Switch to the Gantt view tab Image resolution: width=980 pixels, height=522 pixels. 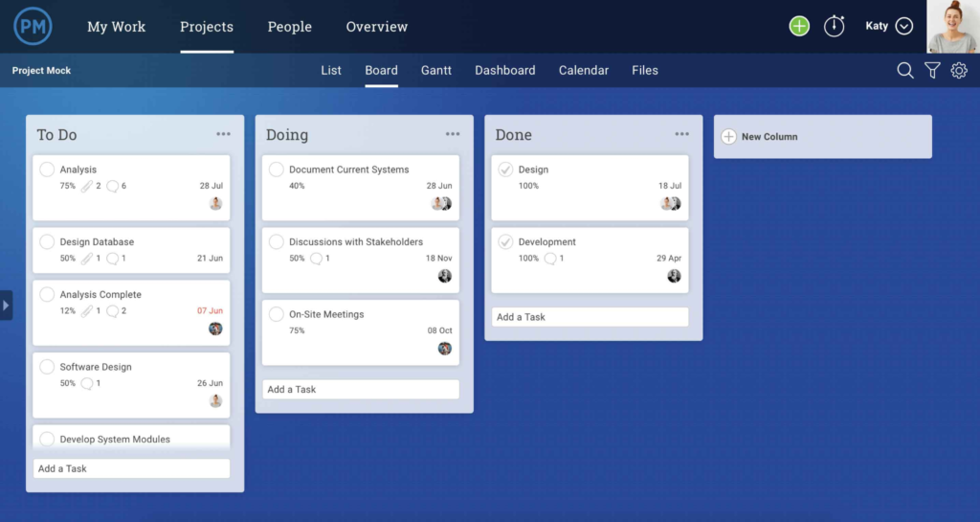click(436, 70)
